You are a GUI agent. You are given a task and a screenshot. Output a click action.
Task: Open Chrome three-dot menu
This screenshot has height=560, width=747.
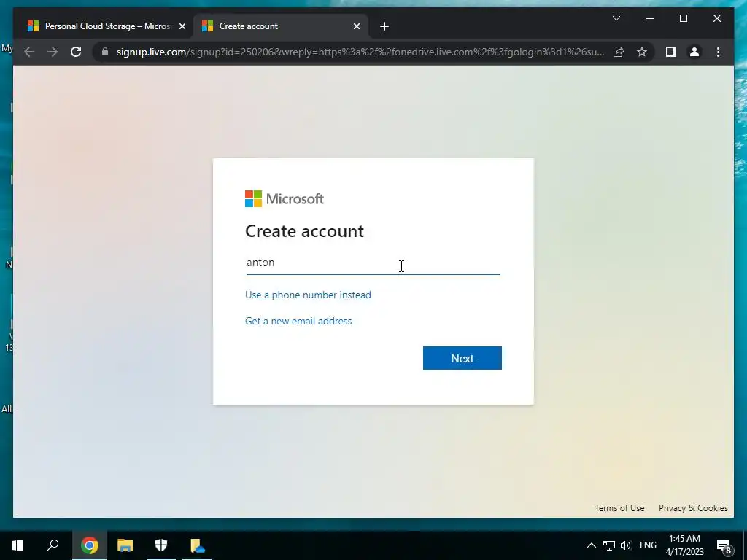point(718,52)
